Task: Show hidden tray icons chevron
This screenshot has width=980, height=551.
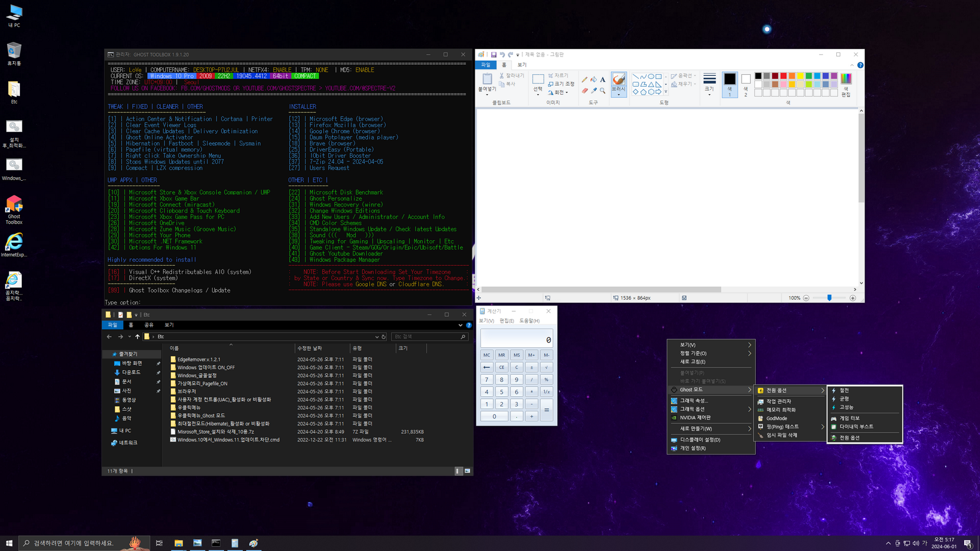Action: coord(888,543)
